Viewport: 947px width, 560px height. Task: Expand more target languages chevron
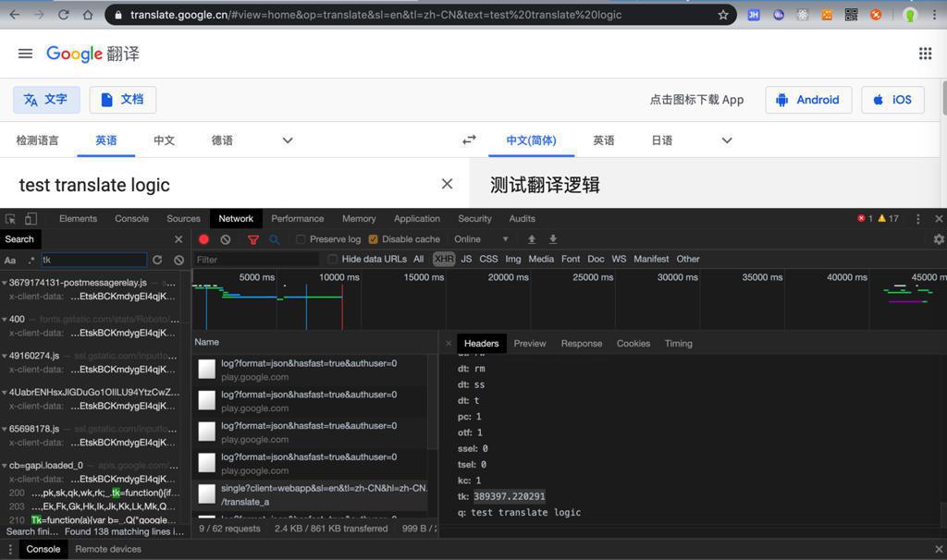click(x=727, y=140)
